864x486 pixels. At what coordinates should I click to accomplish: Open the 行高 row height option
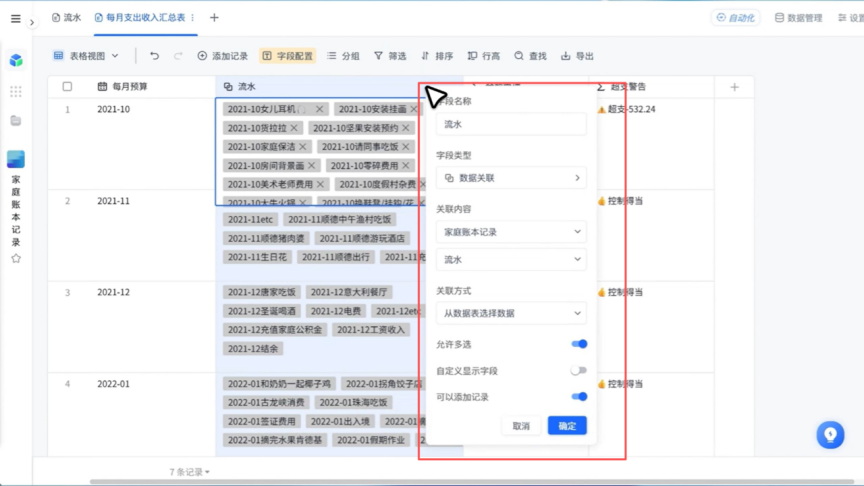[x=484, y=56]
